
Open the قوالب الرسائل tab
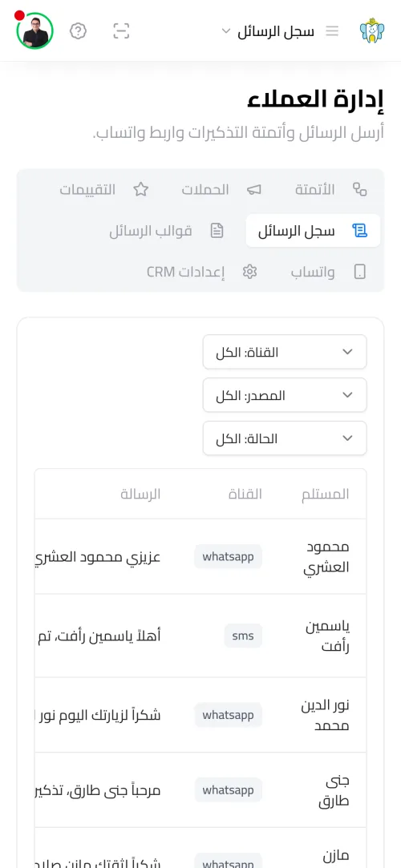point(164,230)
